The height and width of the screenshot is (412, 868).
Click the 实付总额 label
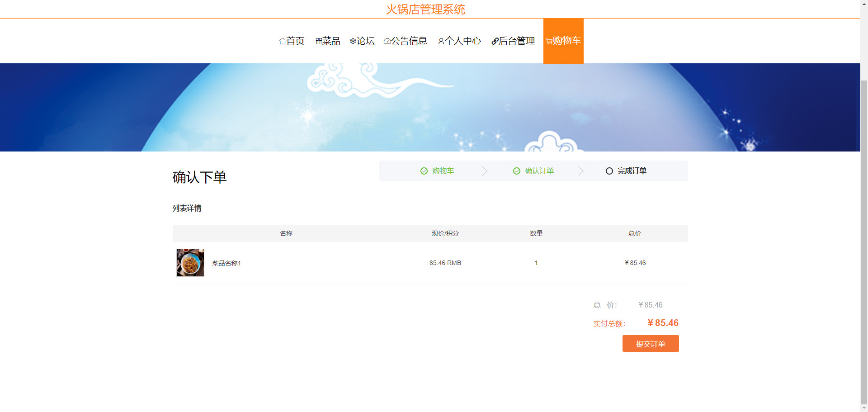609,324
